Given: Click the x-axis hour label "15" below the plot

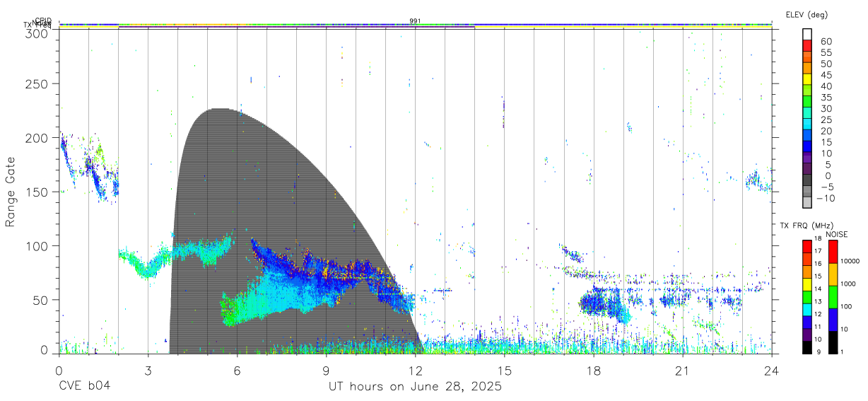Looking at the screenshot, I should click(505, 371).
